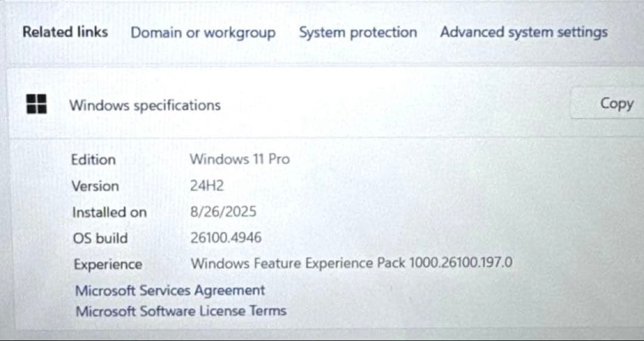
Task: Select the 24H2 version value
Action: [x=207, y=186]
